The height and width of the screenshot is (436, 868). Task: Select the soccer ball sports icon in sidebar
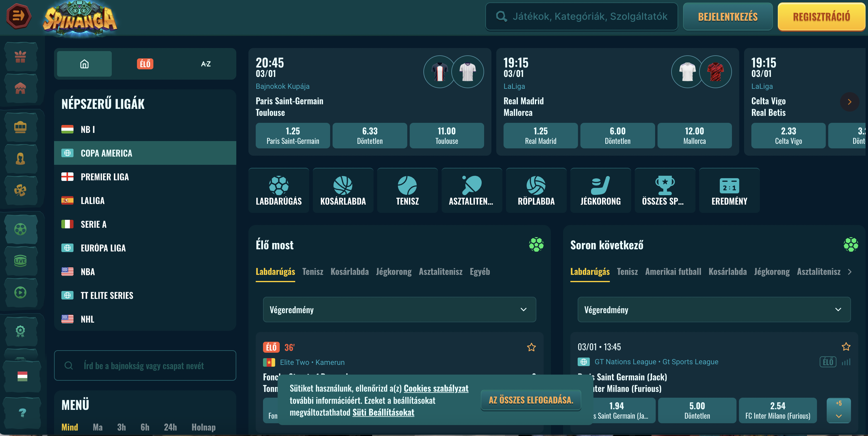(21, 229)
